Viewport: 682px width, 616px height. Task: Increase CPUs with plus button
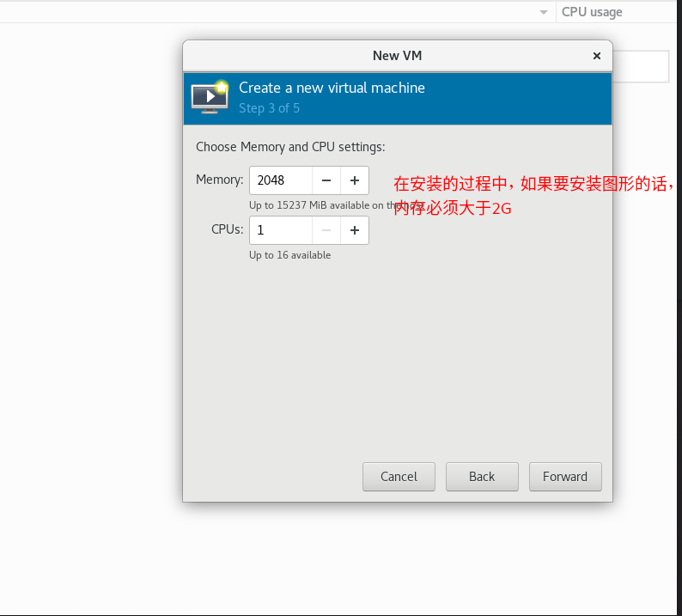click(355, 230)
